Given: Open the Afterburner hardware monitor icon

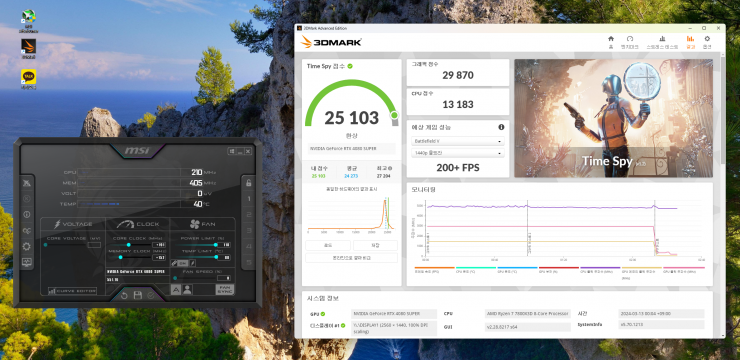Looking at the screenshot, I should [x=27, y=262].
